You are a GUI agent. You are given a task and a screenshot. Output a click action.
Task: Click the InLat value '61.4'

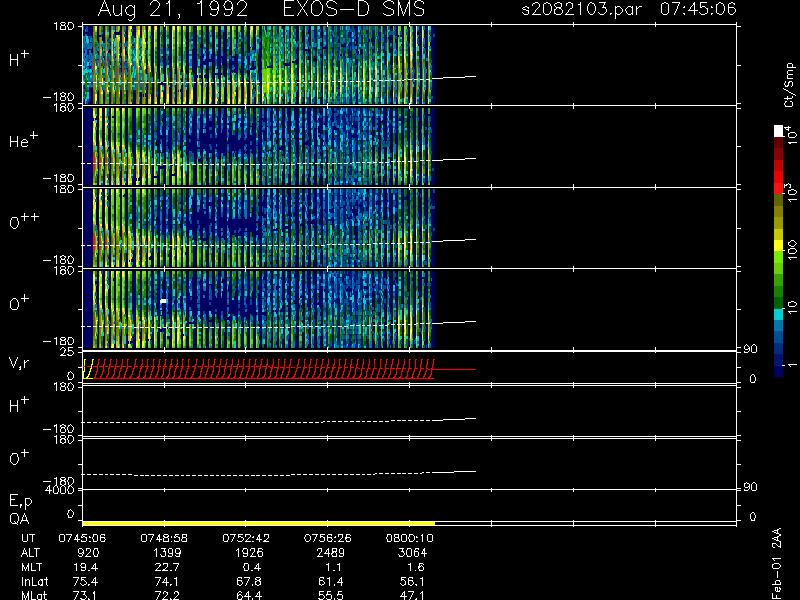click(331, 581)
